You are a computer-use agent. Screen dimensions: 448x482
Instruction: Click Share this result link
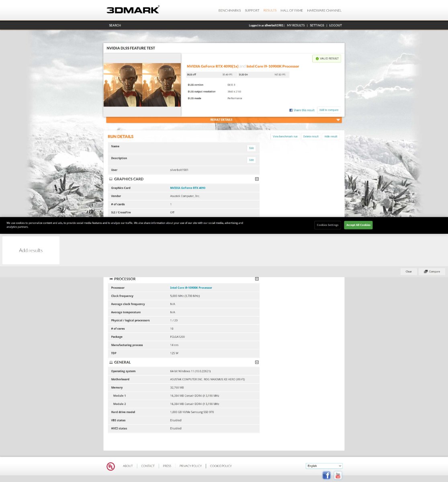pyautogui.click(x=304, y=110)
